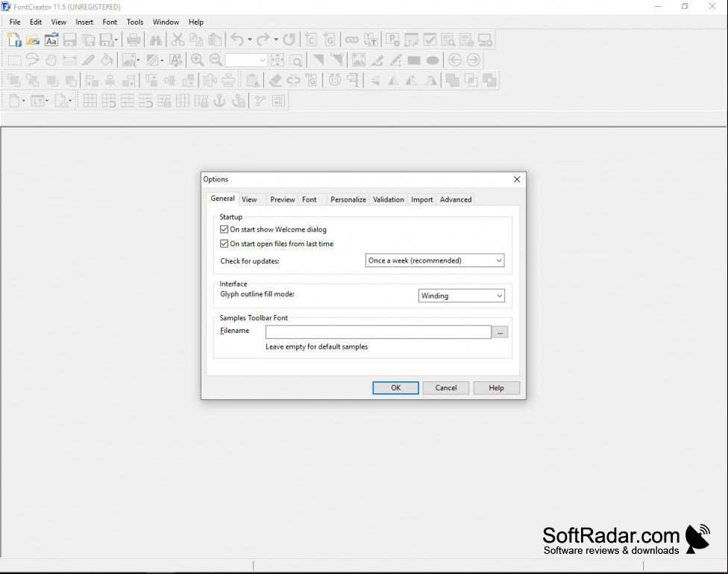Screen dimensions: 728x574
Task: Click the binoculars Find icon
Action: pyautogui.click(x=156, y=40)
